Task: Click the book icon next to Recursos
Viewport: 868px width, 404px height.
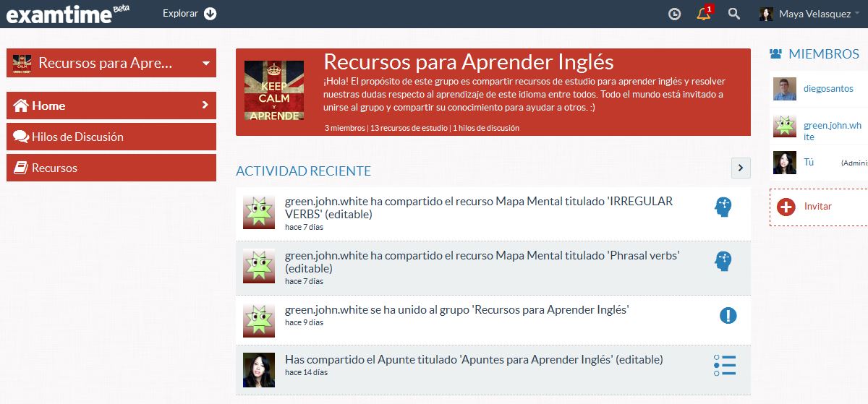Action: [20, 168]
